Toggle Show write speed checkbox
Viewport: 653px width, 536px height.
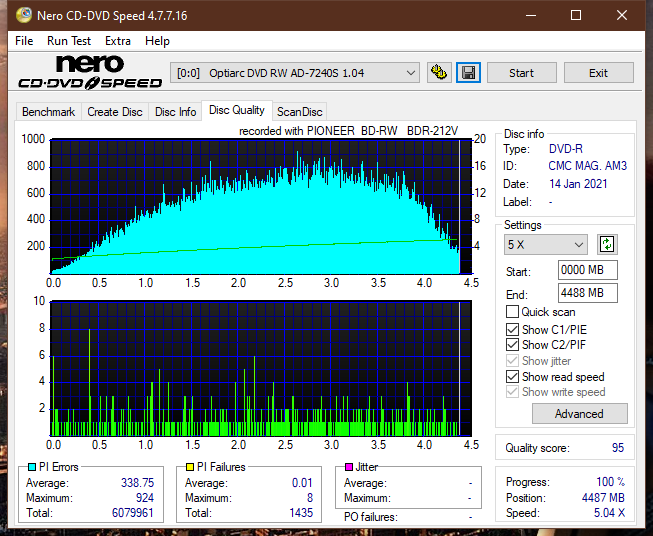pyautogui.click(x=512, y=392)
